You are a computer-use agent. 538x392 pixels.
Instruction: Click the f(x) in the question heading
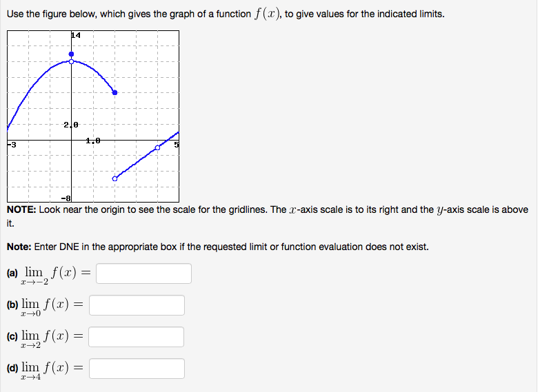268,14
